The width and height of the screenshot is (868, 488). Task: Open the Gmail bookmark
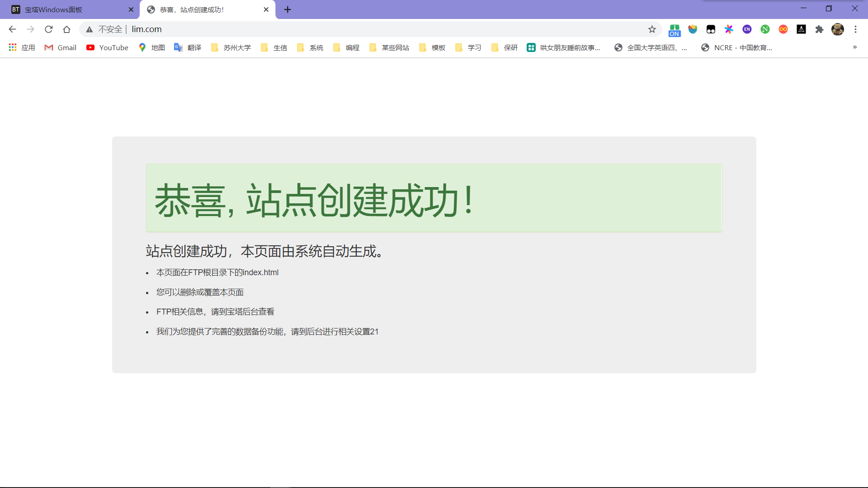point(60,47)
